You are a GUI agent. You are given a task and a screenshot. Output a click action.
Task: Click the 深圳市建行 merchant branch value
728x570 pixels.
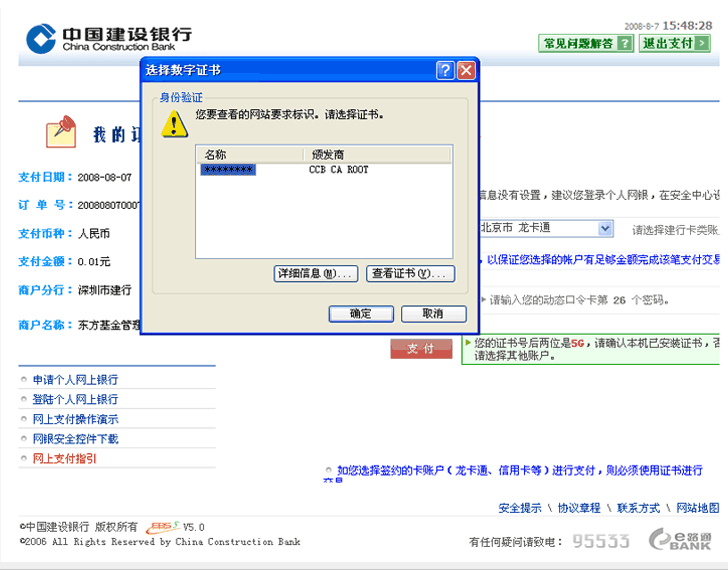[104, 291]
